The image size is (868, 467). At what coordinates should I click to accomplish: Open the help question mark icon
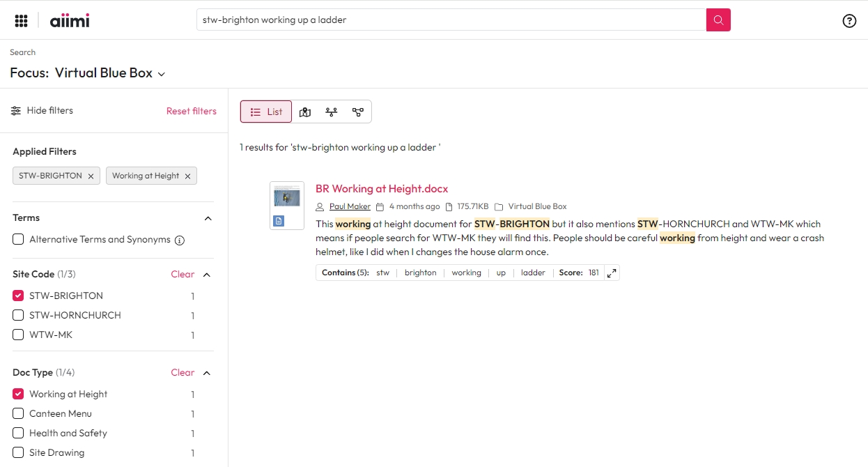click(x=849, y=21)
